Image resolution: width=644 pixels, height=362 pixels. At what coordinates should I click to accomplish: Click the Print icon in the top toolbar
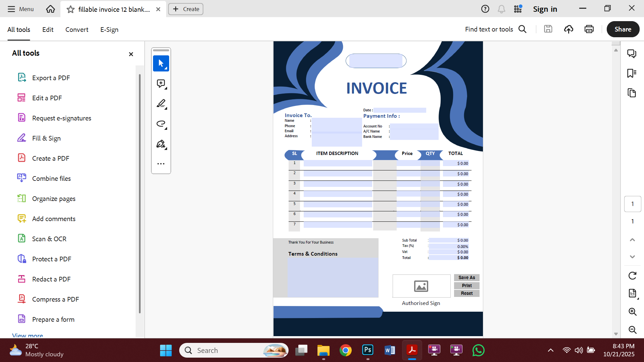[x=589, y=29]
